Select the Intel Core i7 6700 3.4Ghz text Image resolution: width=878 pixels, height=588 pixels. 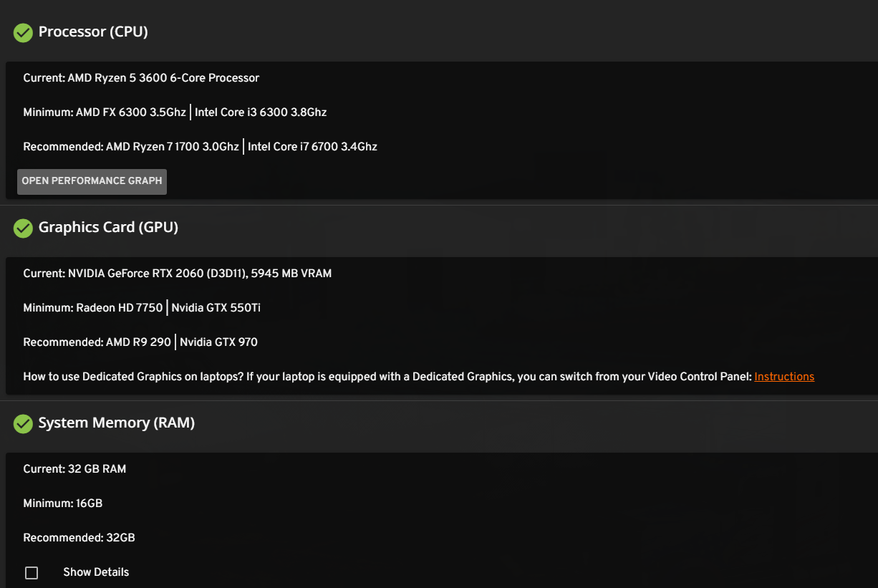coord(312,147)
